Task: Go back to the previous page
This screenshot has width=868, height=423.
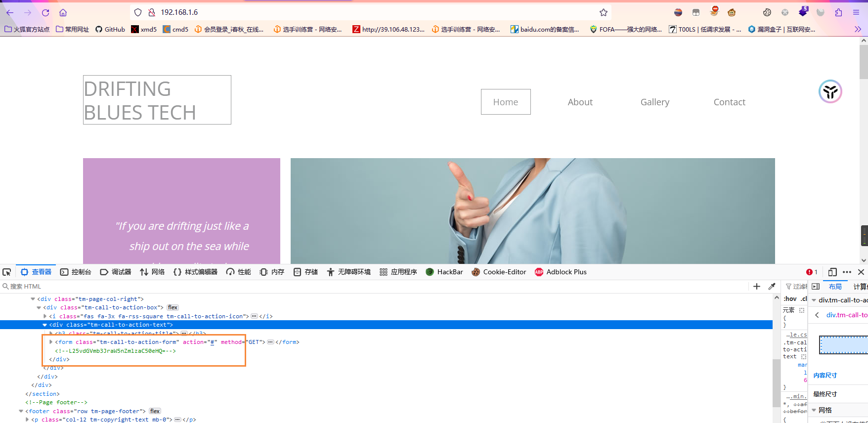Action: [x=10, y=12]
